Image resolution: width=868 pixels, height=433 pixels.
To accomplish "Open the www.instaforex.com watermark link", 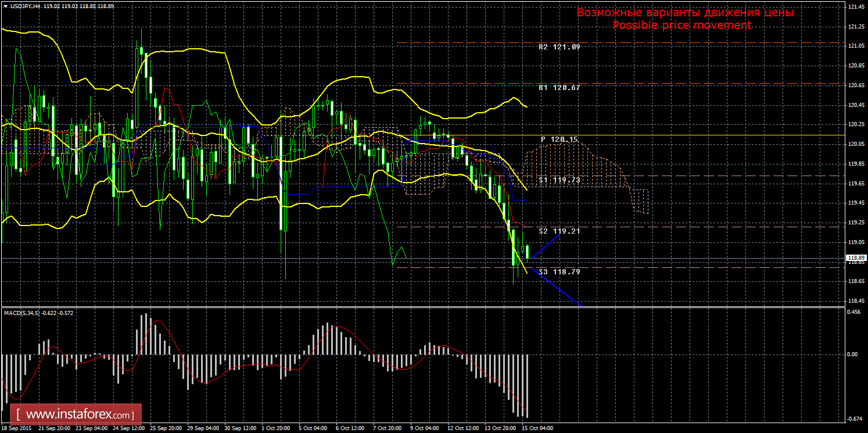I will point(79,415).
